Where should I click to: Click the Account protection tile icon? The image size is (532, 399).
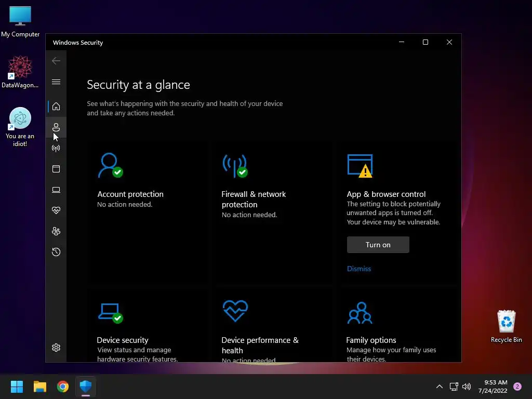pos(110,165)
